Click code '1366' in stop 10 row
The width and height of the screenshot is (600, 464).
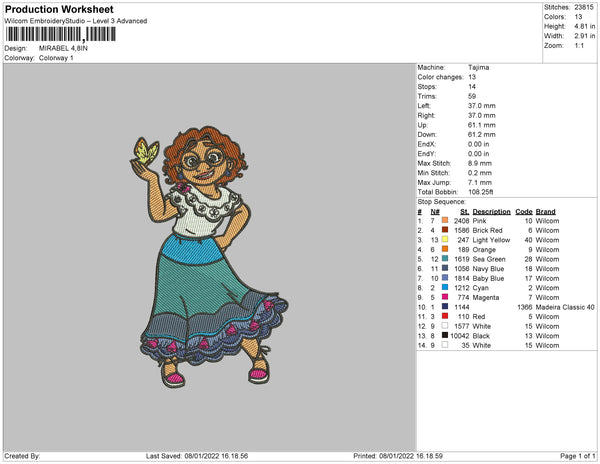click(525, 307)
